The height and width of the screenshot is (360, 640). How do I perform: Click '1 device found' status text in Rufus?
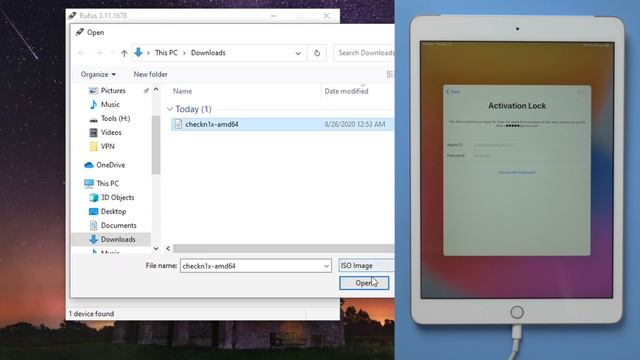click(x=91, y=313)
